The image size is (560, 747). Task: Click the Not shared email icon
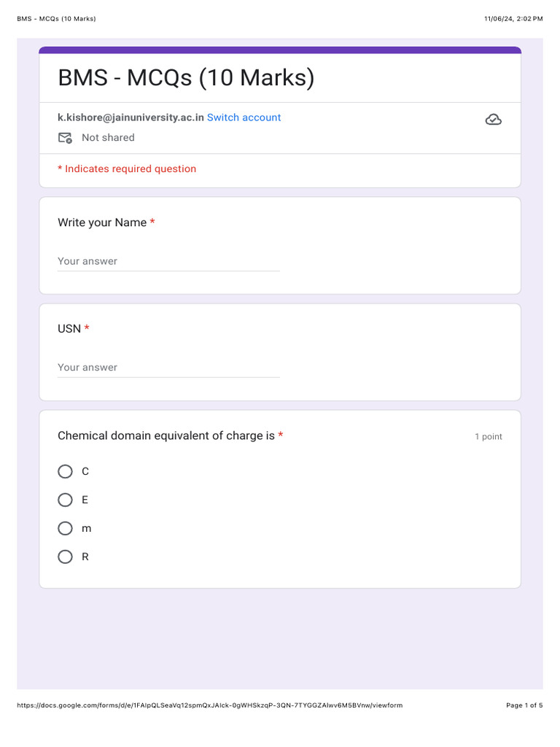[65, 138]
